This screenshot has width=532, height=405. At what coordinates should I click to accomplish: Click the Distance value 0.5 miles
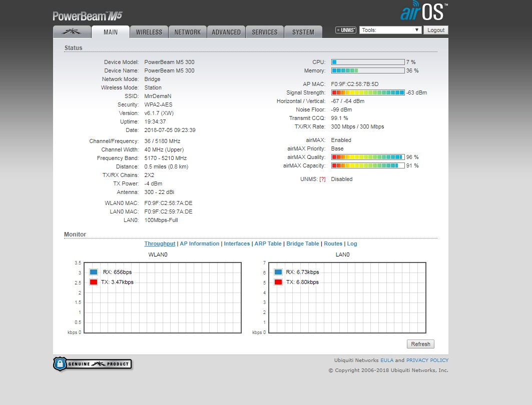[x=166, y=166]
